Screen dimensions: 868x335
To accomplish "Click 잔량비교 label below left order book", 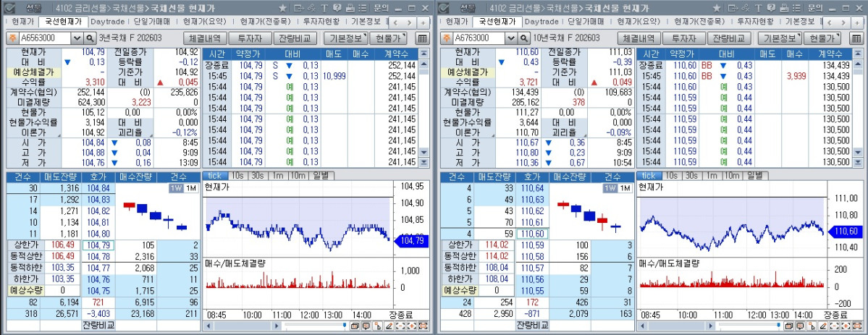I will 98,324.
